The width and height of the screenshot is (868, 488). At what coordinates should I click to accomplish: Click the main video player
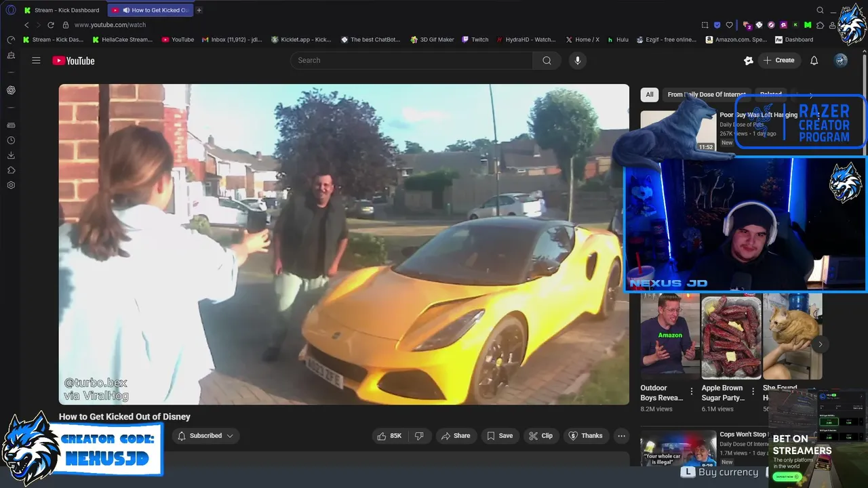coord(344,244)
